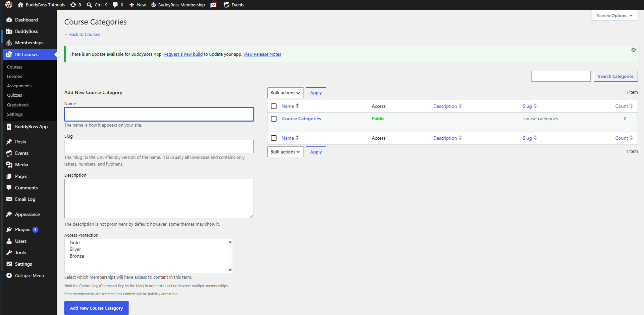Click the Add New Course Category button
Screen dimensions: 644x315
96,308
